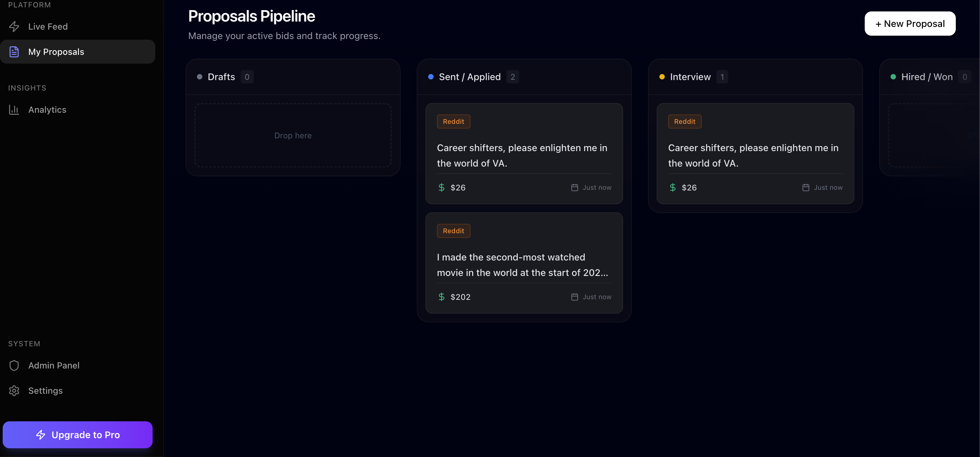Click the Upgrade to Pro button

78,435
